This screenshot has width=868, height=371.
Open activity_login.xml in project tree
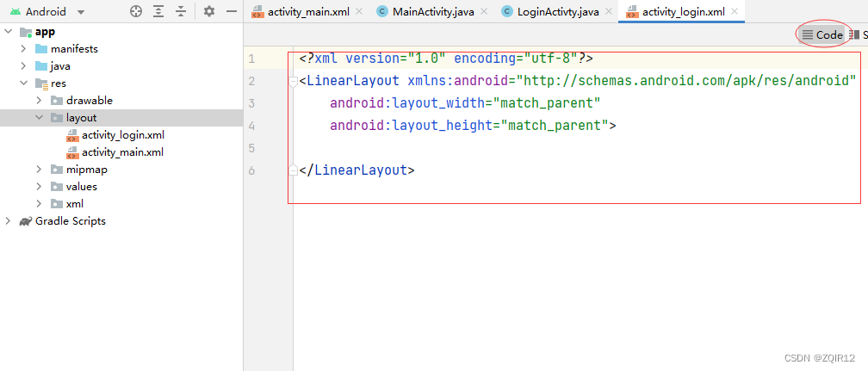(x=123, y=134)
